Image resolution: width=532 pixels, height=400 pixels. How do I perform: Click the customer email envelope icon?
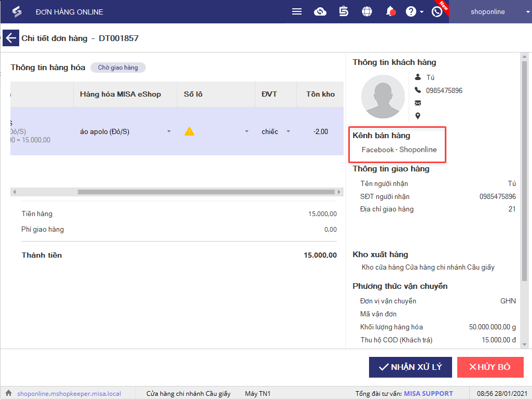418,103
